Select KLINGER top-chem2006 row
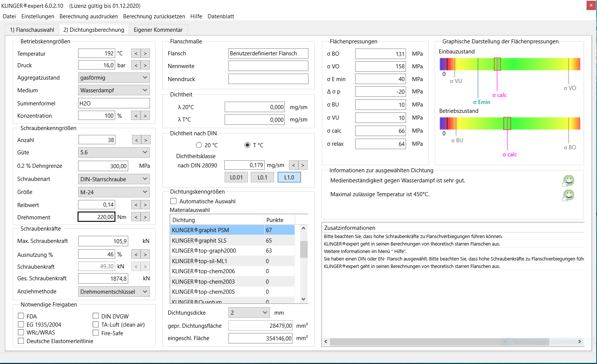The image size is (597, 364). [233, 271]
